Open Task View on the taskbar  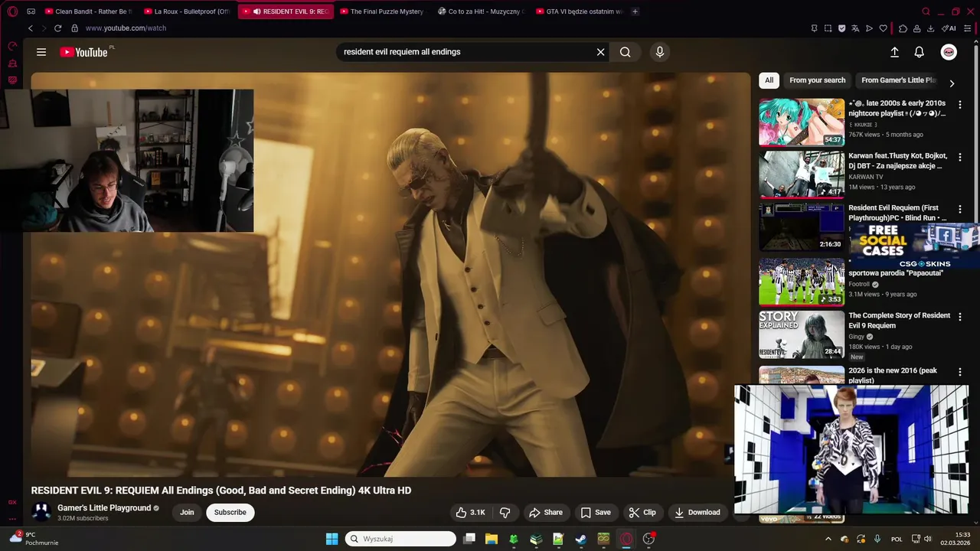click(469, 539)
